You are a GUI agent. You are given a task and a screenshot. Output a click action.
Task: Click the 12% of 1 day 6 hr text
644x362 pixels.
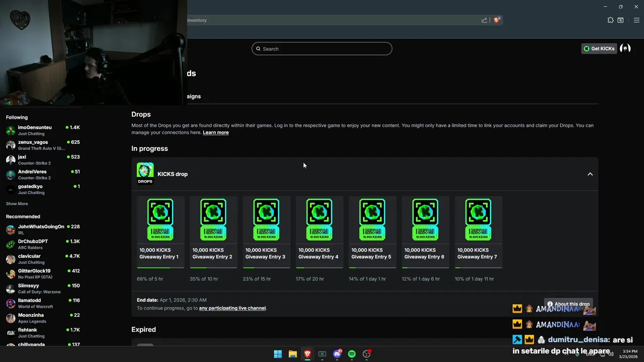tap(421, 279)
